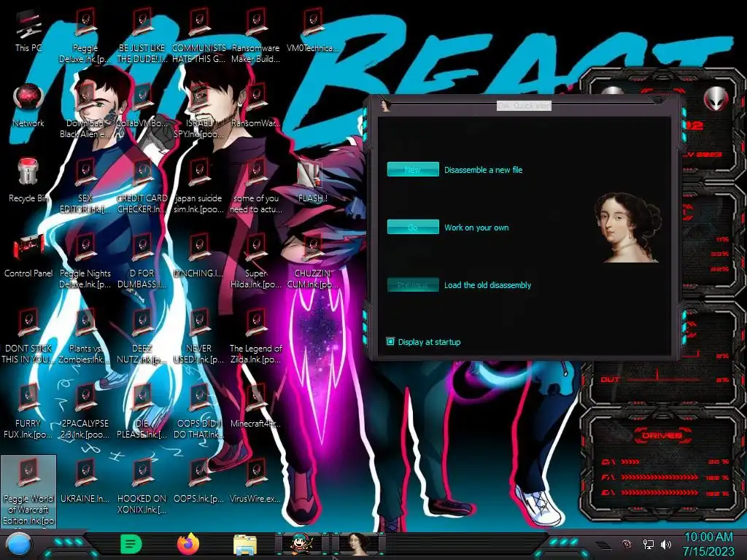The image size is (747, 560).
Task: Open the volume speaker tray icon
Action: 666,544
